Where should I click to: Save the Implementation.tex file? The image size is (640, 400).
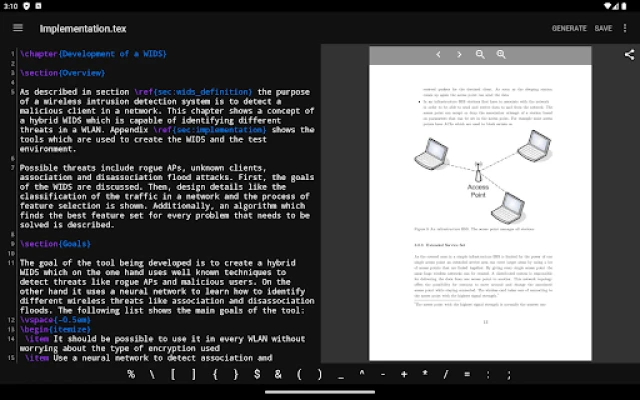tap(603, 28)
